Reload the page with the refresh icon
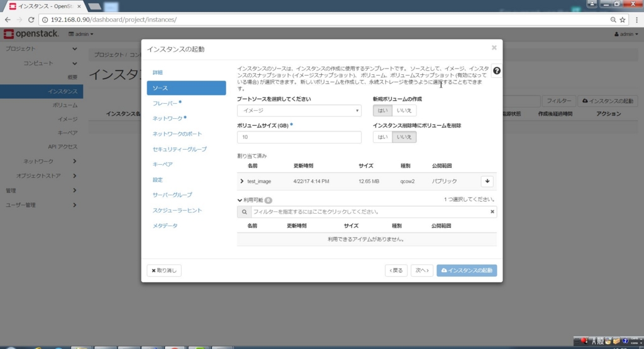 [31, 19]
